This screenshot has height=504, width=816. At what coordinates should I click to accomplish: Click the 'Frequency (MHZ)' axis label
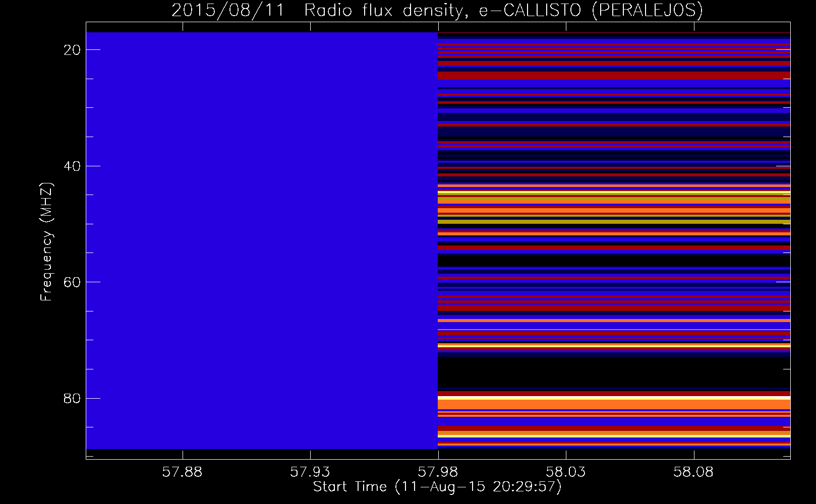point(46,241)
